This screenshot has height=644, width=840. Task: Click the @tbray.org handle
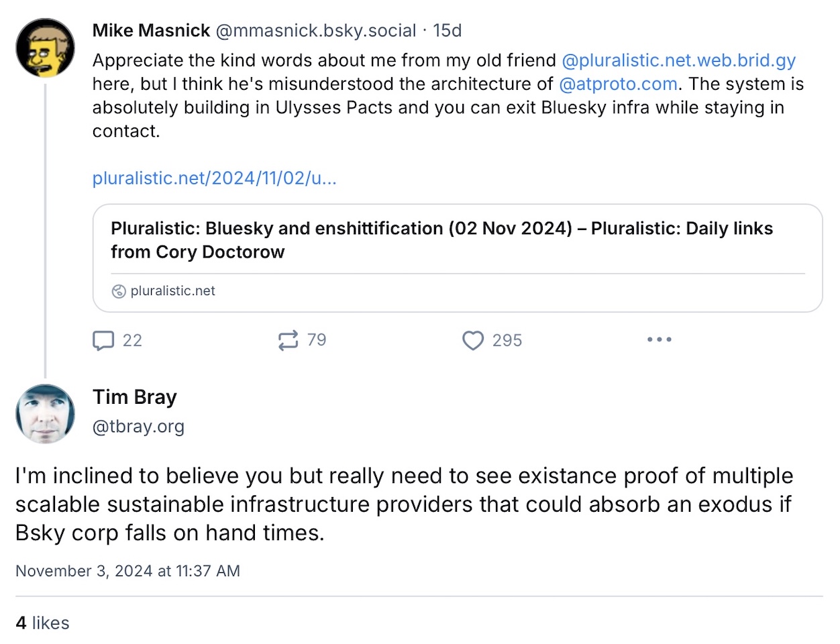pos(138,427)
